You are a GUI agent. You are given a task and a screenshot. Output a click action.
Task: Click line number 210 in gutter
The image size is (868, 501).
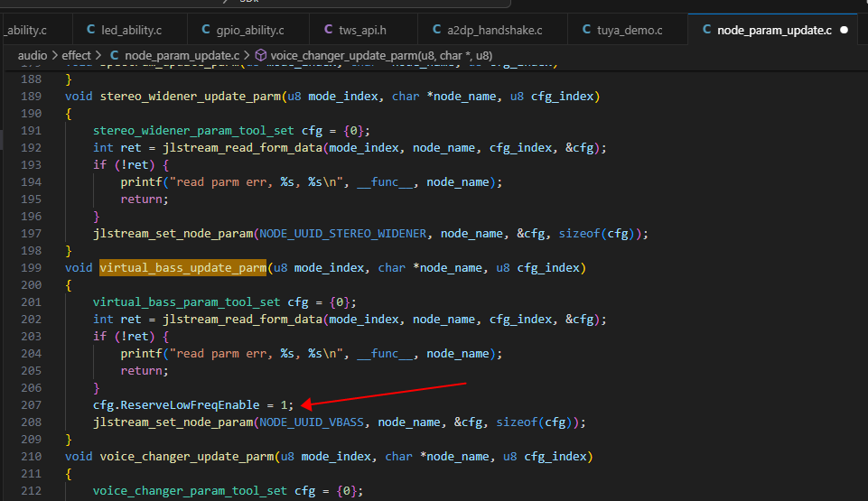[x=31, y=456]
